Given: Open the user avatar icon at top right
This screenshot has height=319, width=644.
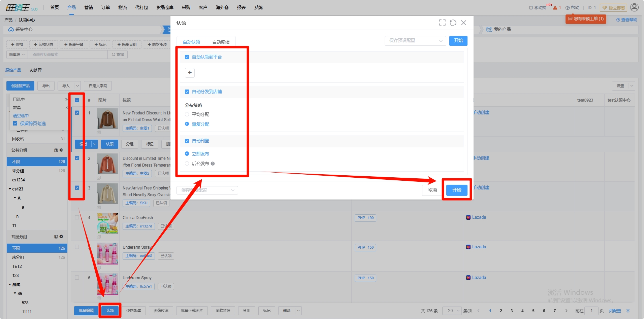Looking at the screenshot, I should (x=634, y=7).
